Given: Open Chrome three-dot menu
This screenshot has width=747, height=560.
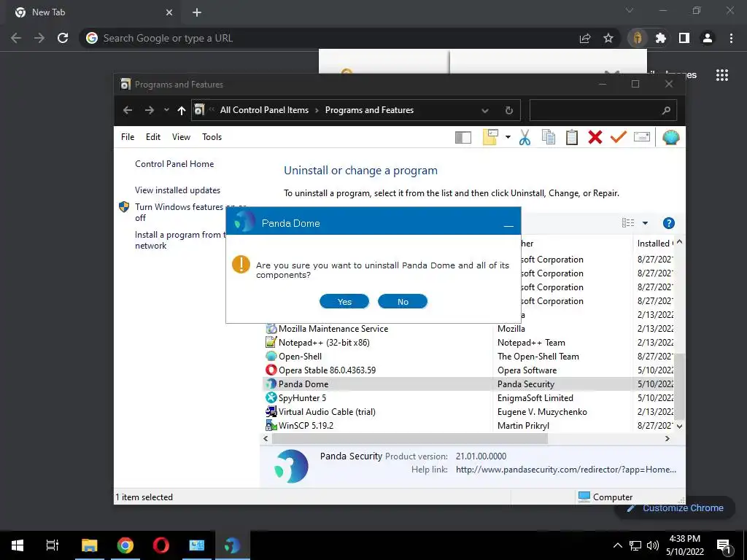Looking at the screenshot, I should tap(731, 38).
